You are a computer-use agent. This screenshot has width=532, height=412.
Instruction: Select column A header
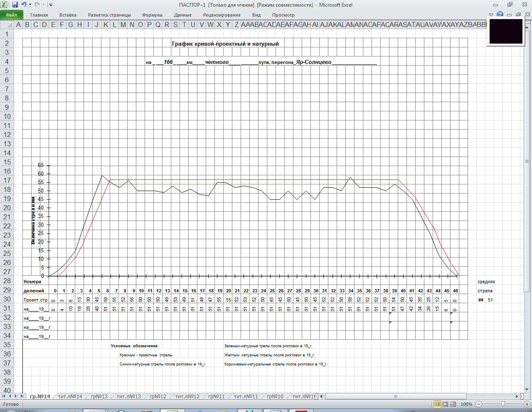pos(18,25)
